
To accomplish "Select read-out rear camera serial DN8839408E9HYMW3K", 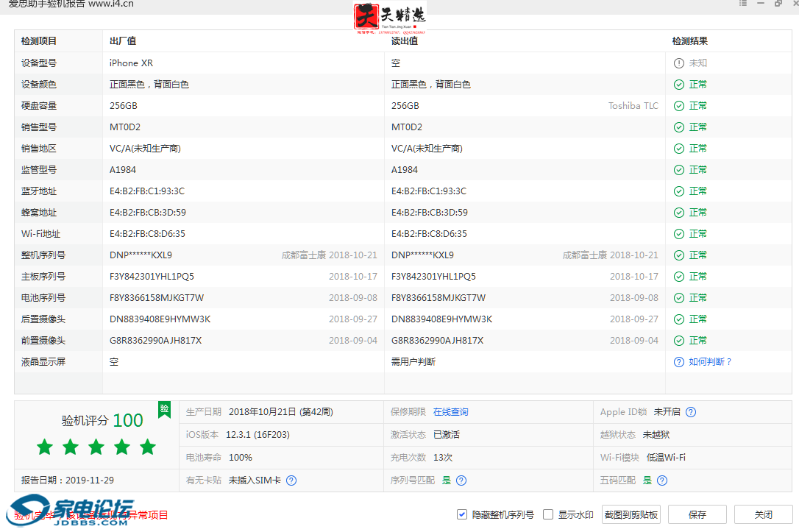I will [441, 319].
